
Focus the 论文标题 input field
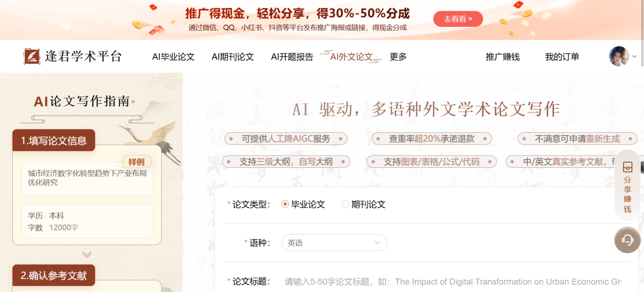pyautogui.click(x=453, y=281)
